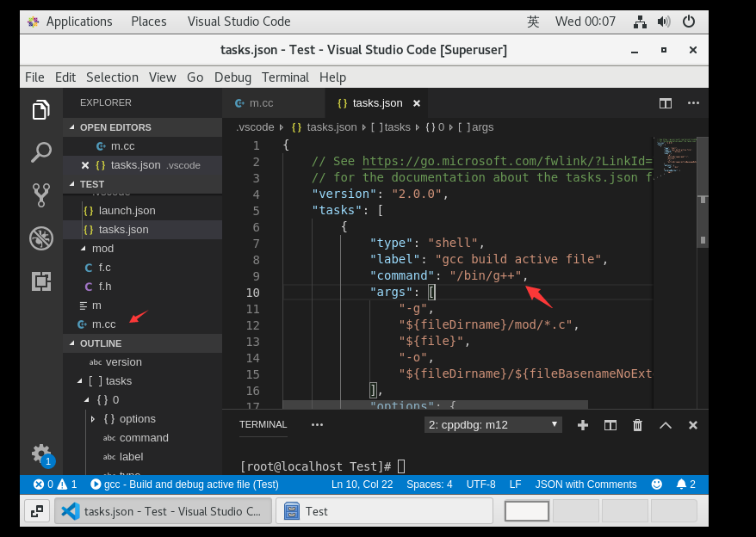Screen dimensions: 756x537
Task: Click the kill terminal trash icon
Action: (637, 424)
